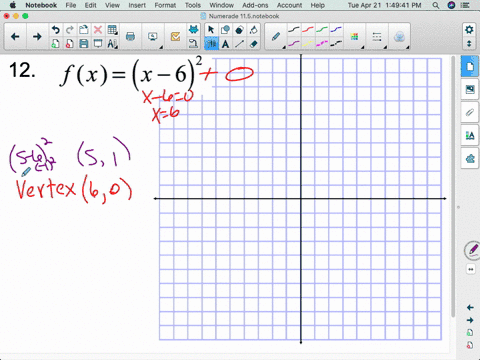Open the Account menu

click(x=289, y=5)
